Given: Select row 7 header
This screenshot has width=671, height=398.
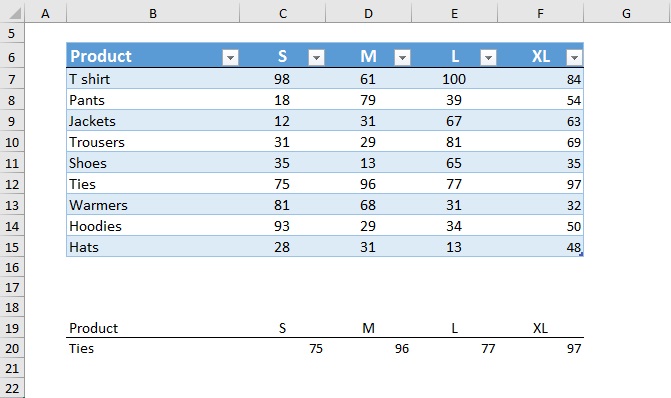Looking at the screenshot, I should pos(12,79).
